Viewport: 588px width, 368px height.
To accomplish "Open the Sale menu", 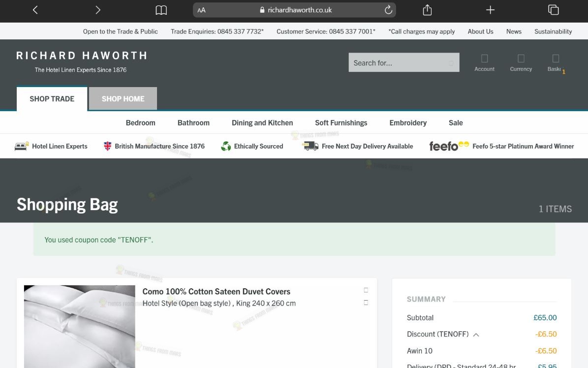I will tap(456, 123).
